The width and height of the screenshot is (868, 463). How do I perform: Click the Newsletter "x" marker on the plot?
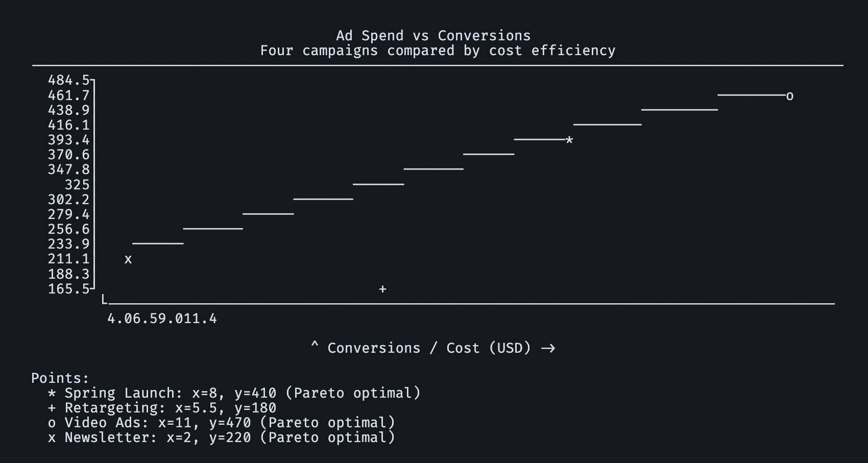[x=128, y=259]
